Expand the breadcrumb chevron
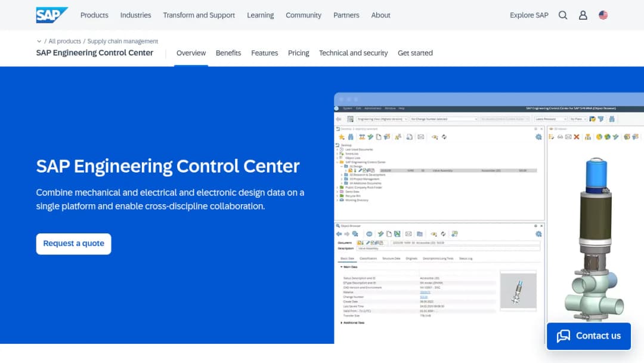644x363 pixels. (39, 41)
